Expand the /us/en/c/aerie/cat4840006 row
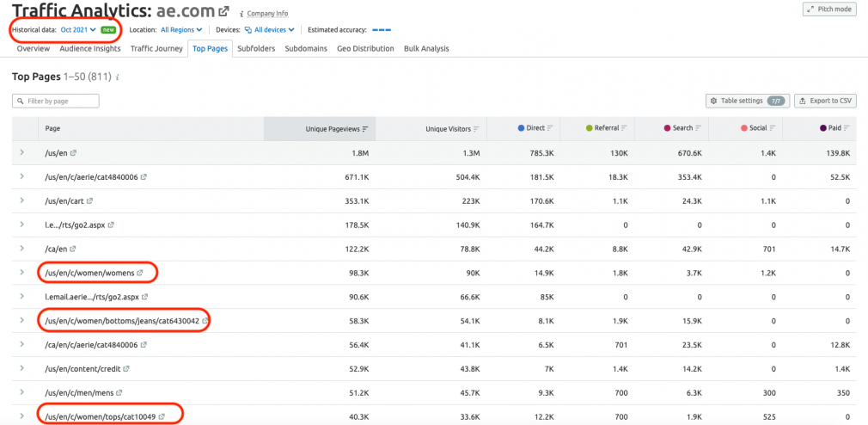 pyautogui.click(x=22, y=176)
